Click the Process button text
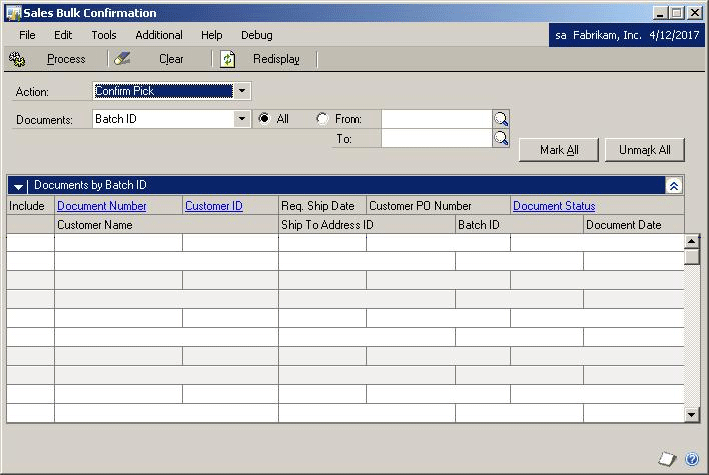The width and height of the screenshot is (709, 475). coord(66,59)
